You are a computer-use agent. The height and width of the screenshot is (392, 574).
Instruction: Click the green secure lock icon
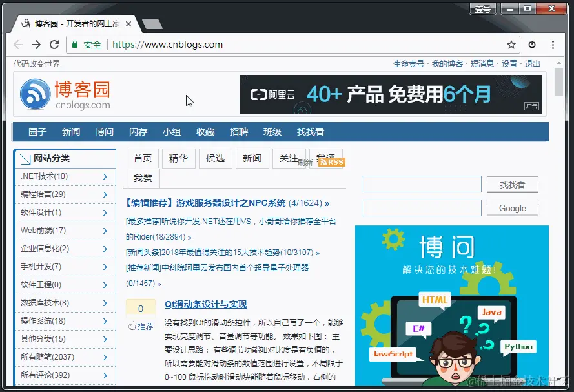(75, 45)
